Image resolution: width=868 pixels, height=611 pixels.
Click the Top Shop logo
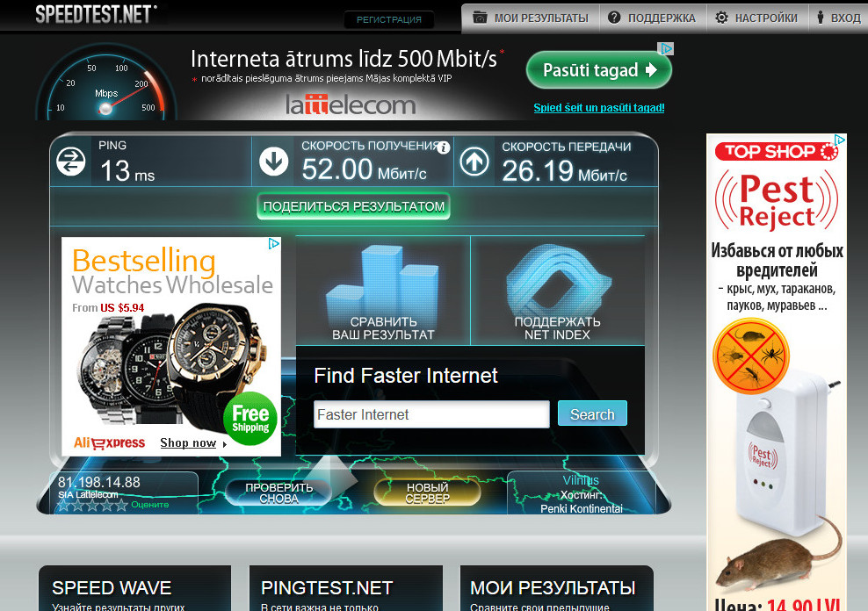coord(777,152)
